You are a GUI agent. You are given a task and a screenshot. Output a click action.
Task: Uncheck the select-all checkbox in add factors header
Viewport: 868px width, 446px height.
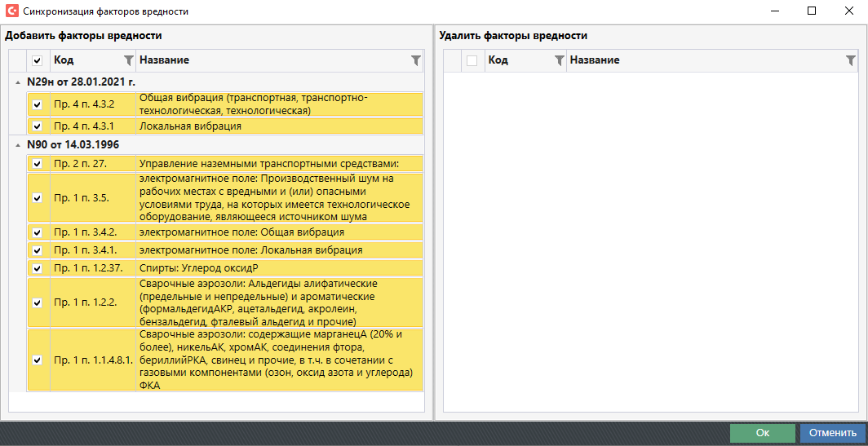37,60
